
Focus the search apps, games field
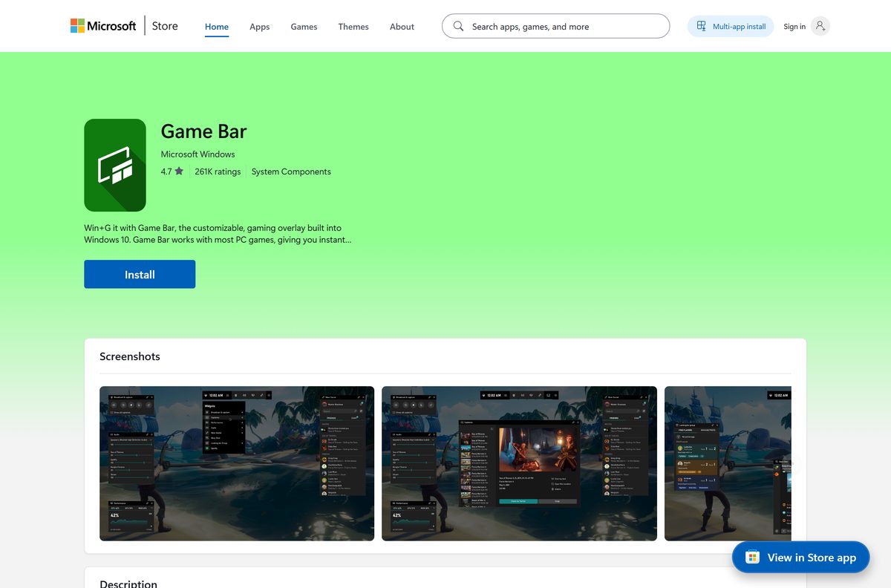pos(555,26)
